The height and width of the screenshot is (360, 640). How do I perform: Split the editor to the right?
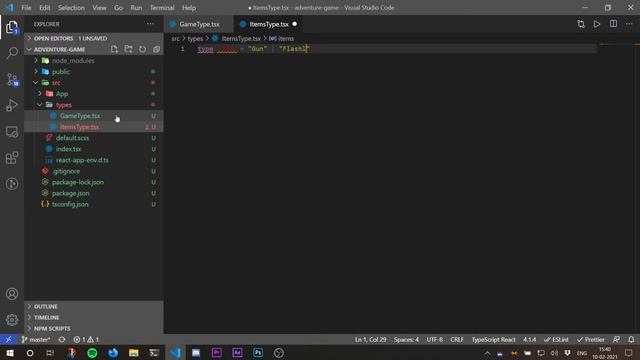pyautogui.click(x=613, y=24)
